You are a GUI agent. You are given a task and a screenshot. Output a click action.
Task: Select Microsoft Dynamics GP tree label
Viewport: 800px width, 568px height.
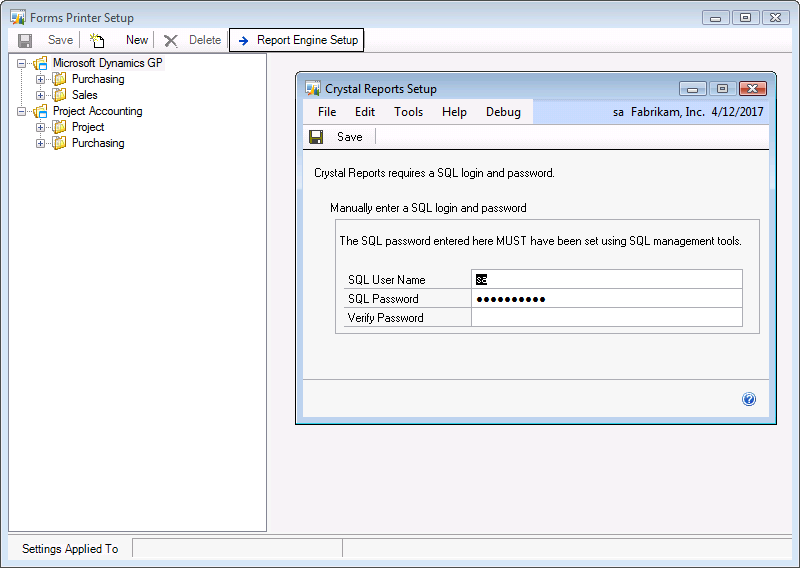click(x=108, y=63)
